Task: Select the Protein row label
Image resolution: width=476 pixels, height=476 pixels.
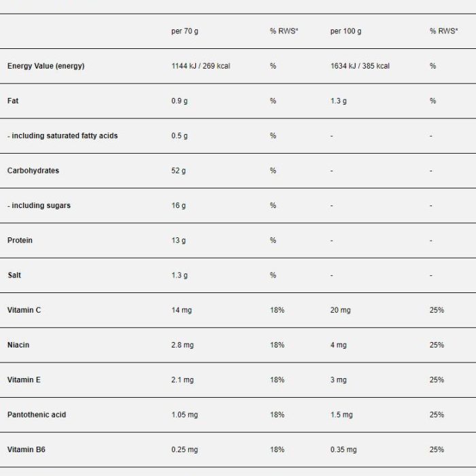Action: coord(20,241)
